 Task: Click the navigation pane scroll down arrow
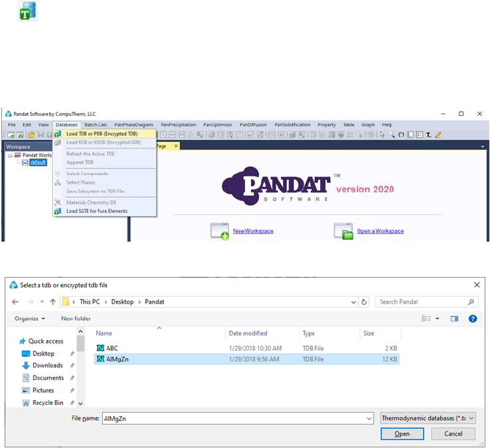point(81,403)
